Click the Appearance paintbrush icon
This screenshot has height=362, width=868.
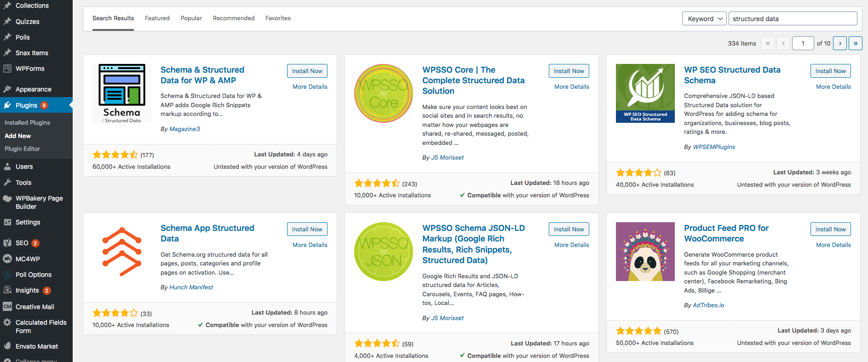click(7, 89)
